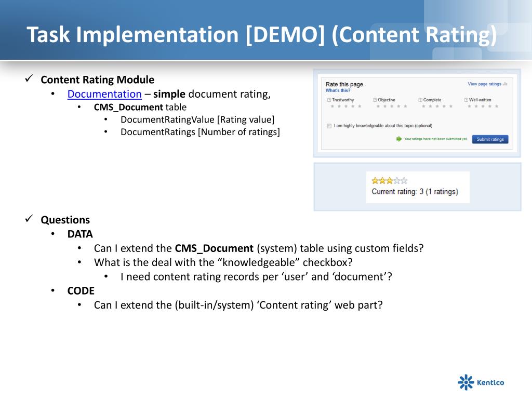Click the help icon beside Trustworthy
The image size is (532, 399).
pyautogui.click(x=329, y=100)
